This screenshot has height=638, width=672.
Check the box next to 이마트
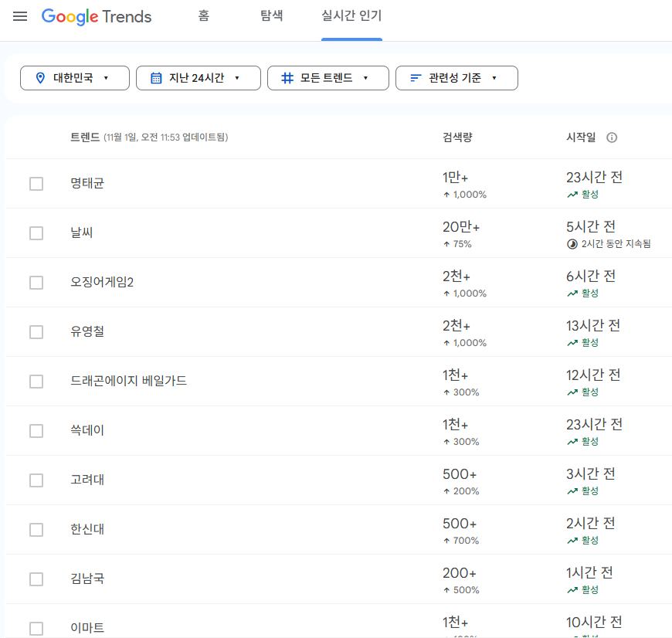click(36, 629)
